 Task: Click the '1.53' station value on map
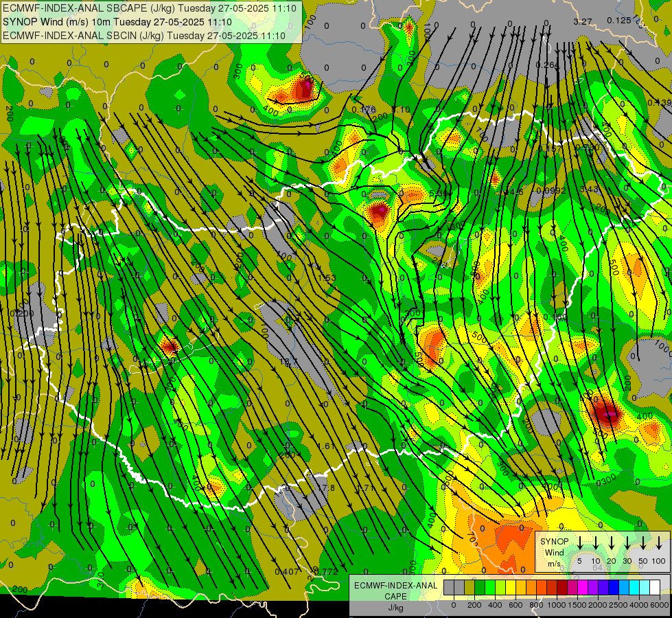[327, 278]
